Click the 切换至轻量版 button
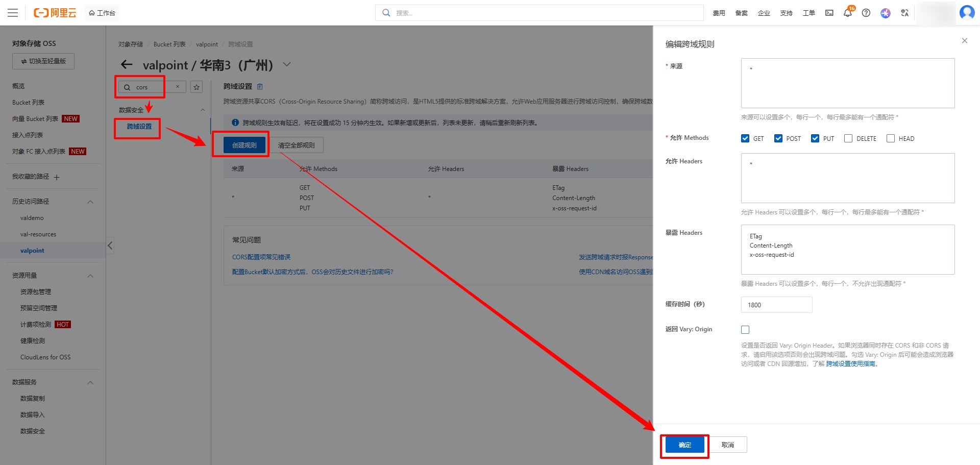 point(43,61)
